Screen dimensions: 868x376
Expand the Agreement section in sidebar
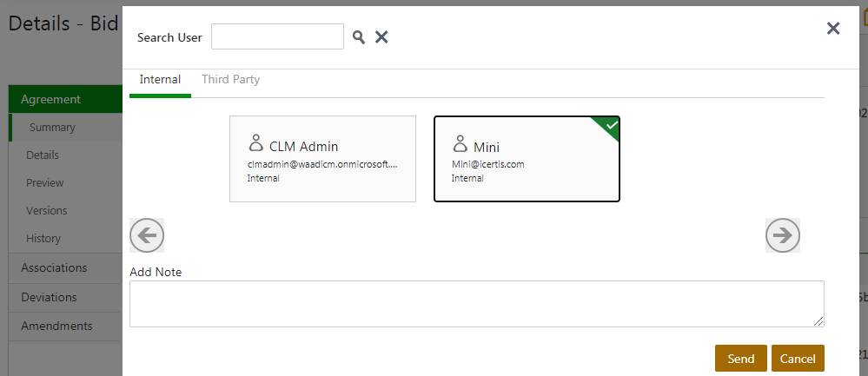pyautogui.click(x=50, y=100)
